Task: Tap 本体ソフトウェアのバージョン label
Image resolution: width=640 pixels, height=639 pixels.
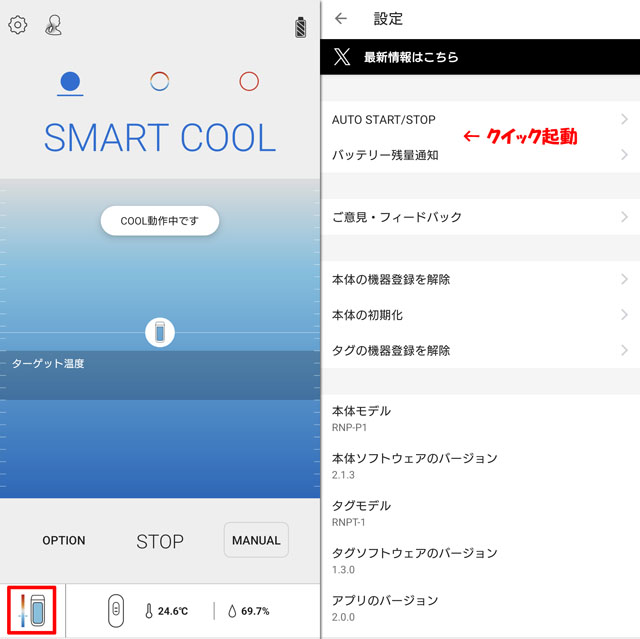Action: 415,458
